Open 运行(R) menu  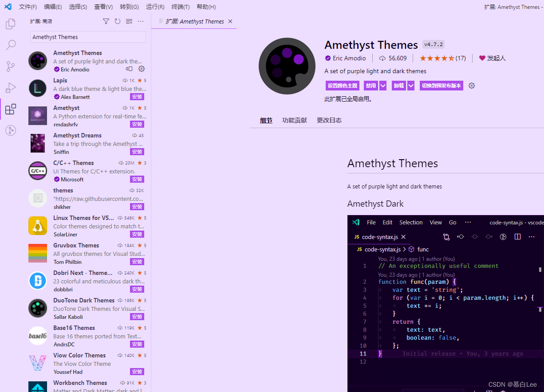155,7
